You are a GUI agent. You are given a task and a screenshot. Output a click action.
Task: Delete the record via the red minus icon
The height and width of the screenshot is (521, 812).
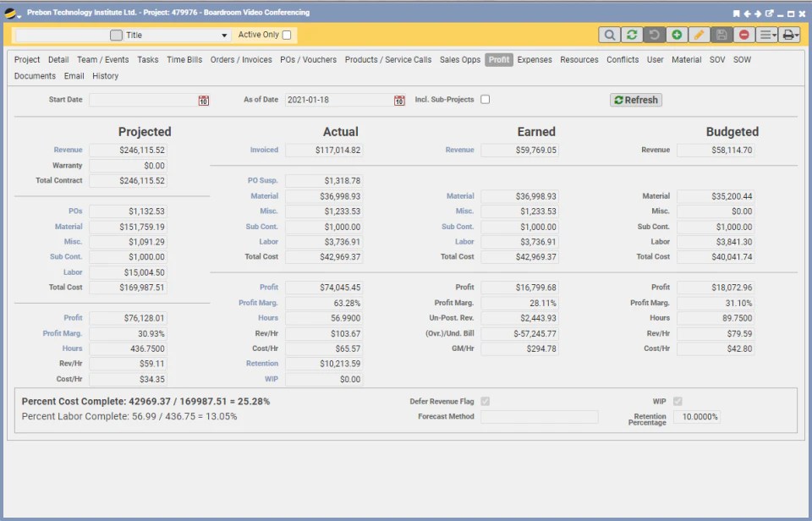point(744,35)
